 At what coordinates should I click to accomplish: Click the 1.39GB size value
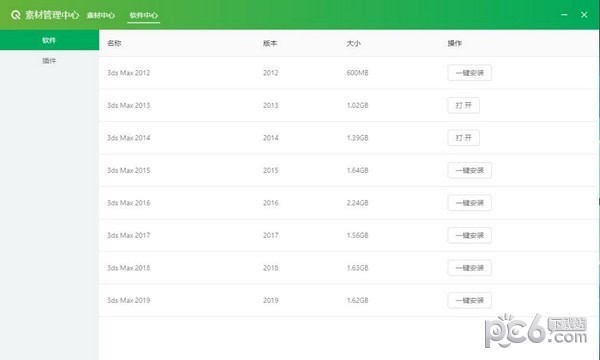(x=357, y=138)
